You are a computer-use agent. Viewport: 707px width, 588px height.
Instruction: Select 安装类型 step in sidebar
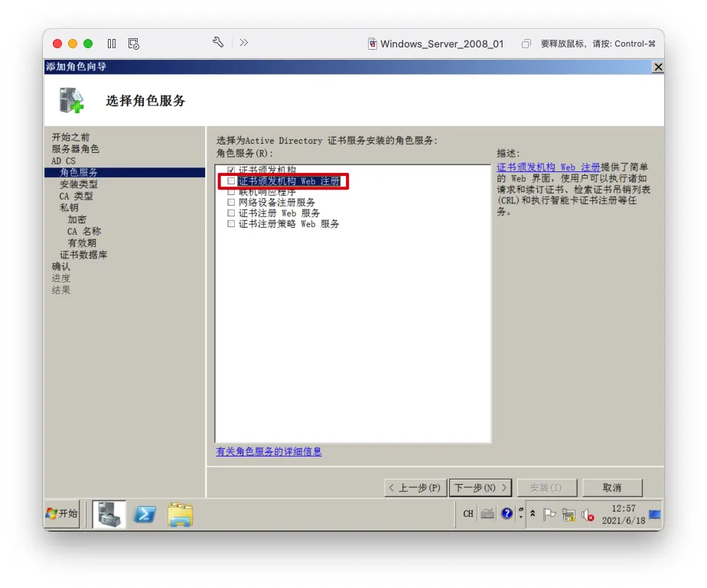(79, 184)
